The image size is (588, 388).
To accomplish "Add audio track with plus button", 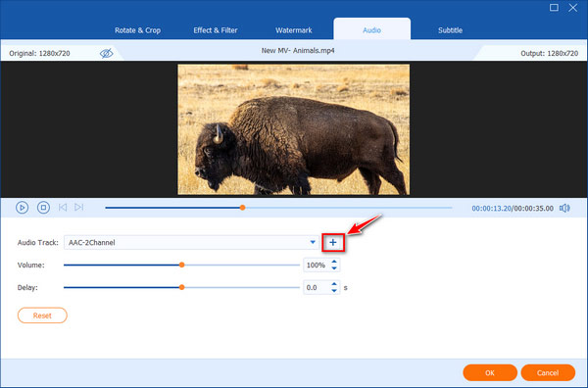I will [333, 243].
